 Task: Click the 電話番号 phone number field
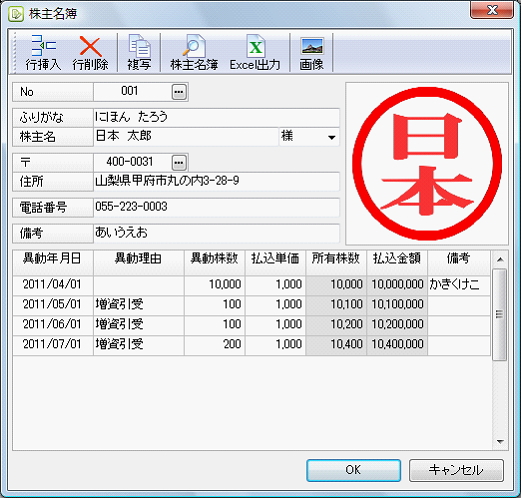(x=216, y=207)
